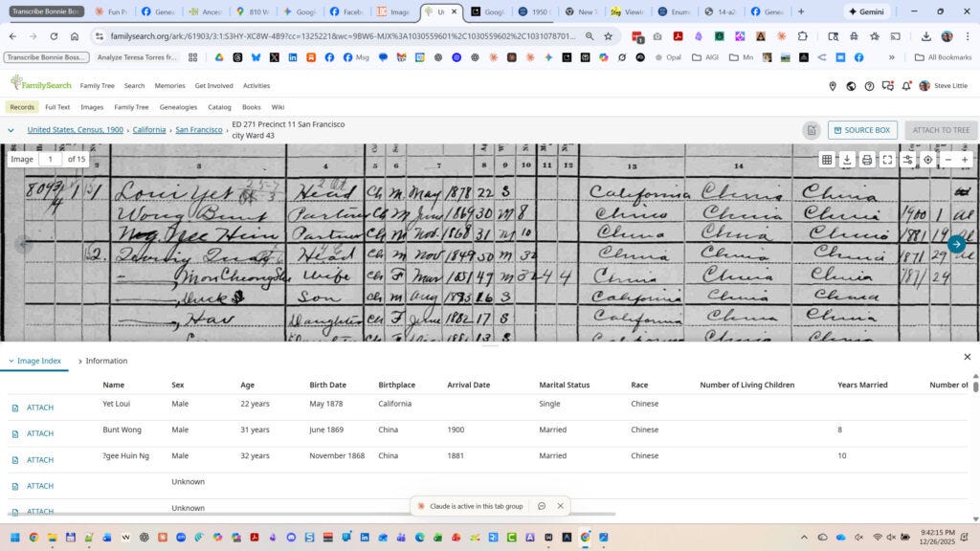The height and width of the screenshot is (551, 980).
Task: Open chat icon in Claude notice bar
Action: tap(542, 506)
